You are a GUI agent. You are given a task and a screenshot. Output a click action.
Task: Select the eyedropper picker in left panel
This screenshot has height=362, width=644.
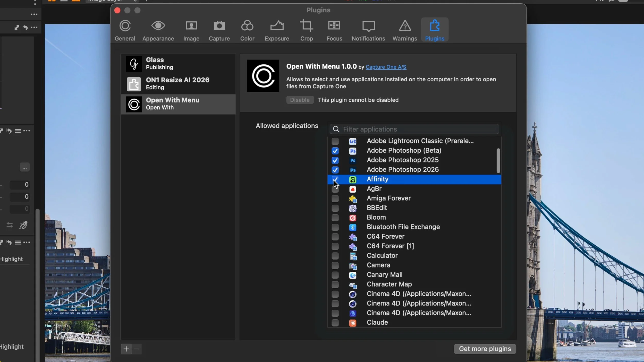coord(23,225)
